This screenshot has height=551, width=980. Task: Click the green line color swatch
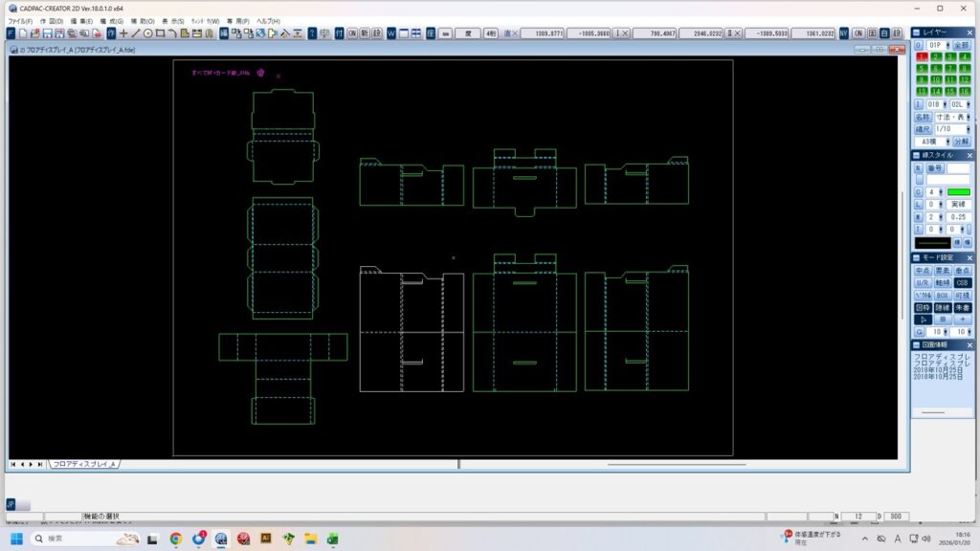tap(960, 192)
